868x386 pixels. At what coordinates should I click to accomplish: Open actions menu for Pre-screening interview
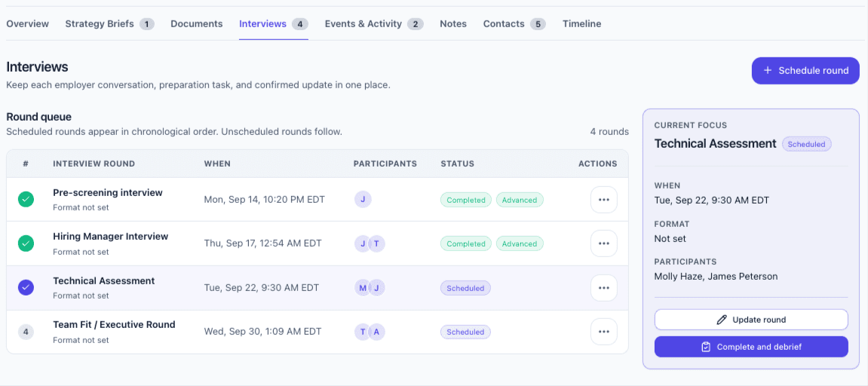point(603,199)
